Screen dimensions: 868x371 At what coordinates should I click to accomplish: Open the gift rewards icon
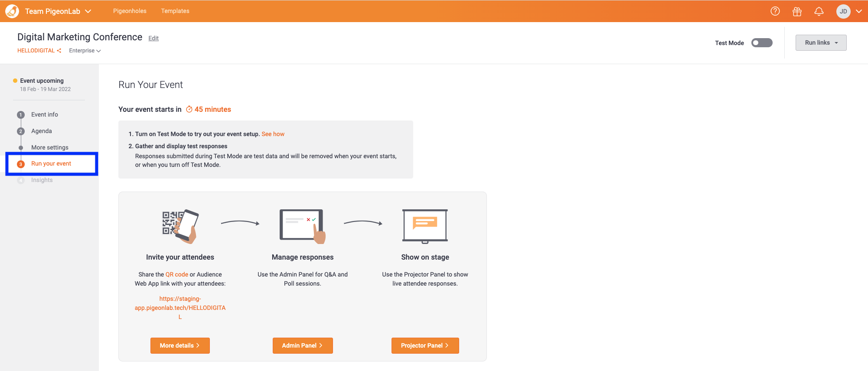[797, 12]
